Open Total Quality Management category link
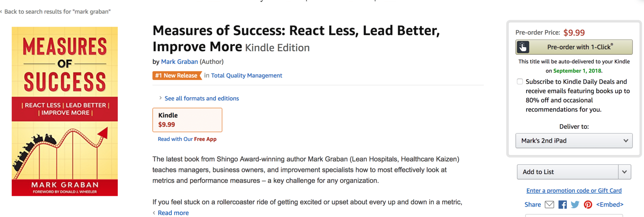The image size is (644, 217). tap(247, 76)
